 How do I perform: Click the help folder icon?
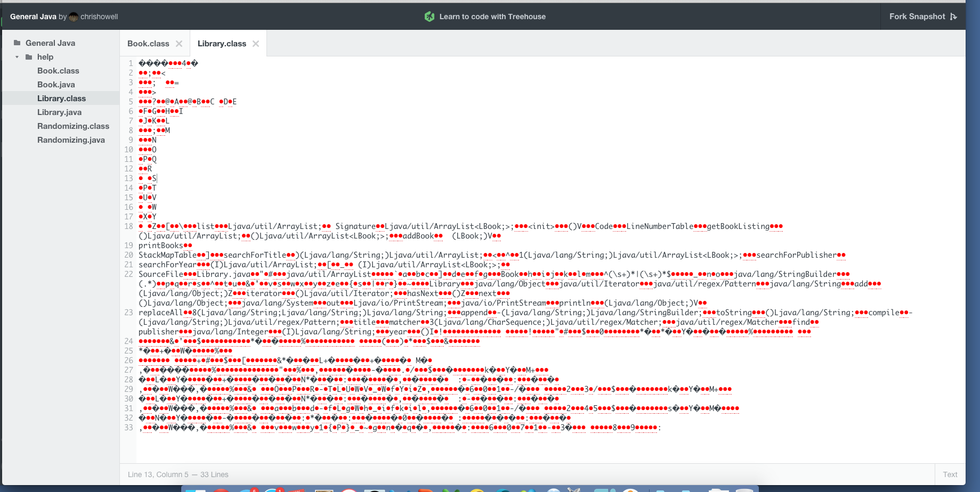click(29, 57)
